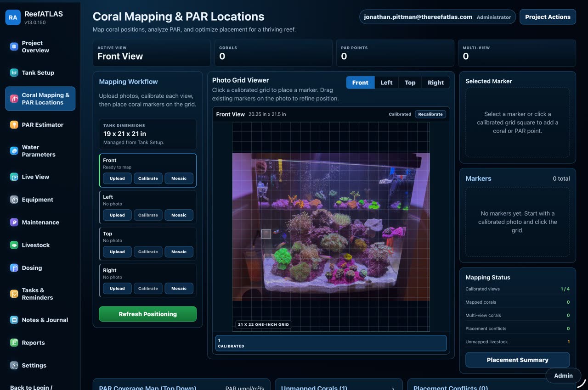Click the Multi-View counter card
Image resolution: width=588 pixels, height=390 pixels.
click(517, 53)
